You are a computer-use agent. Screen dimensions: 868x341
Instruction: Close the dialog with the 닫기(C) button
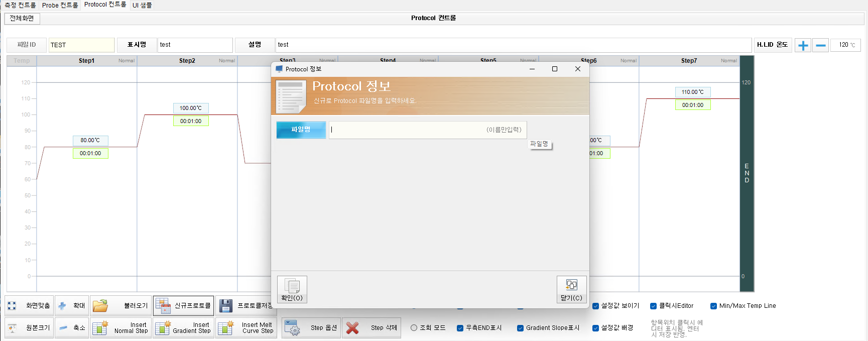pos(571,289)
